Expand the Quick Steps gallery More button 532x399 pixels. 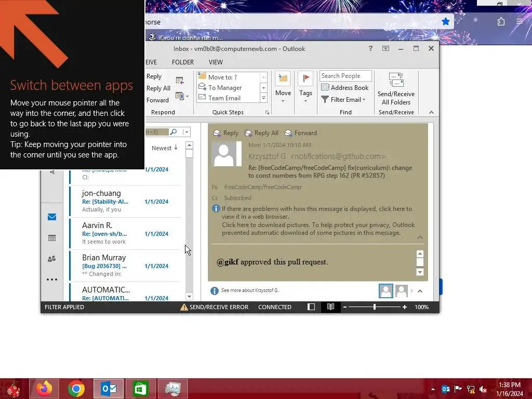coord(263,98)
